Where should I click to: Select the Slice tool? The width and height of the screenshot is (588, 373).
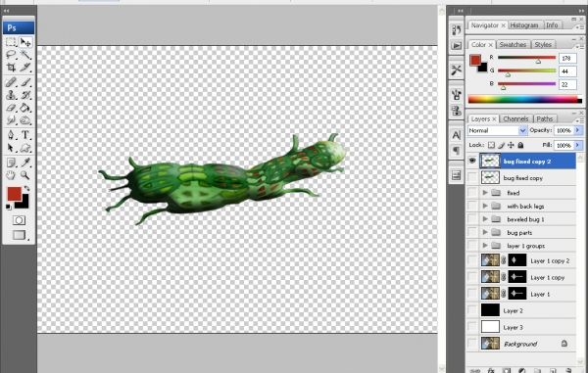click(x=25, y=68)
